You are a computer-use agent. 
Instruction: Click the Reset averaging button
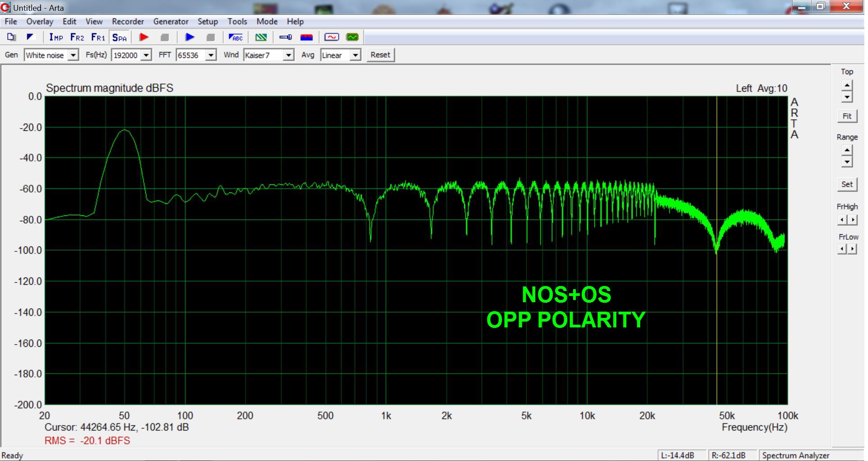tap(380, 55)
